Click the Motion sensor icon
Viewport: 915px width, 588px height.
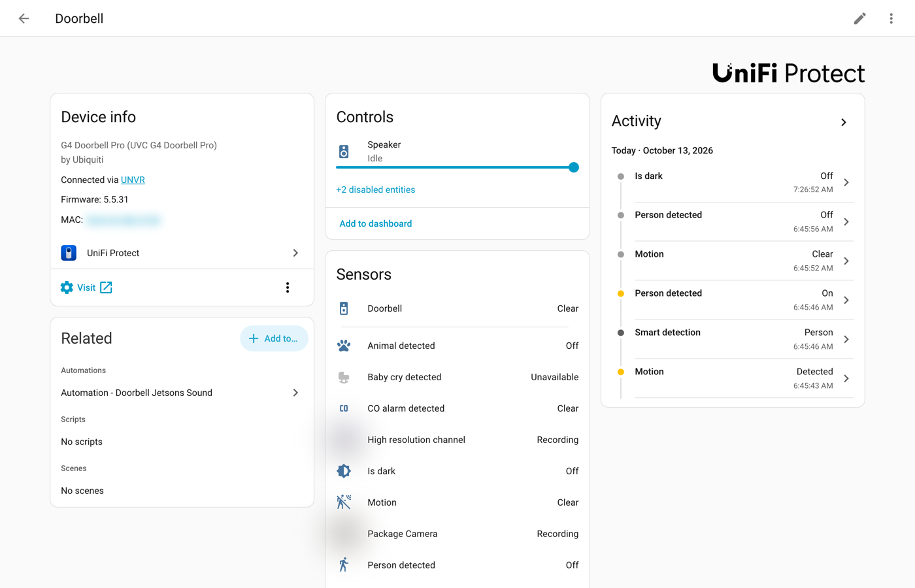(344, 502)
